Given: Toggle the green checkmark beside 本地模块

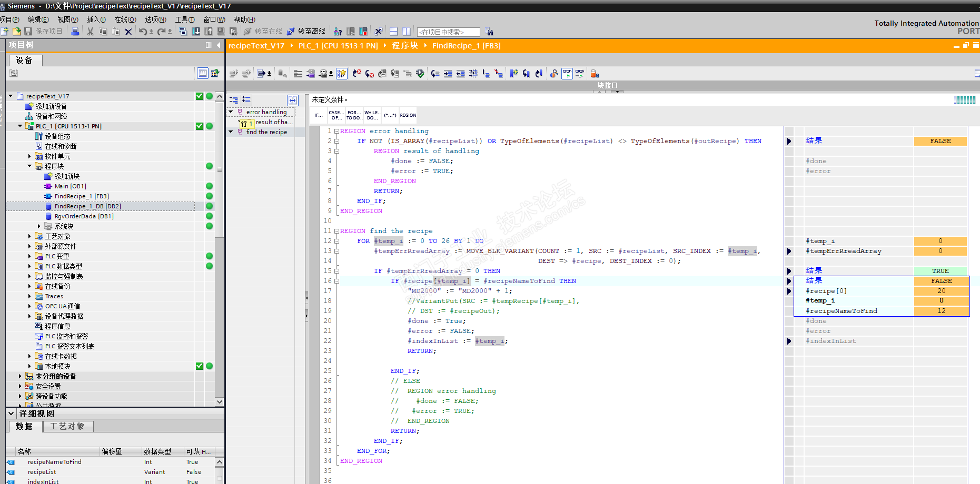Looking at the screenshot, I should 200,366.
